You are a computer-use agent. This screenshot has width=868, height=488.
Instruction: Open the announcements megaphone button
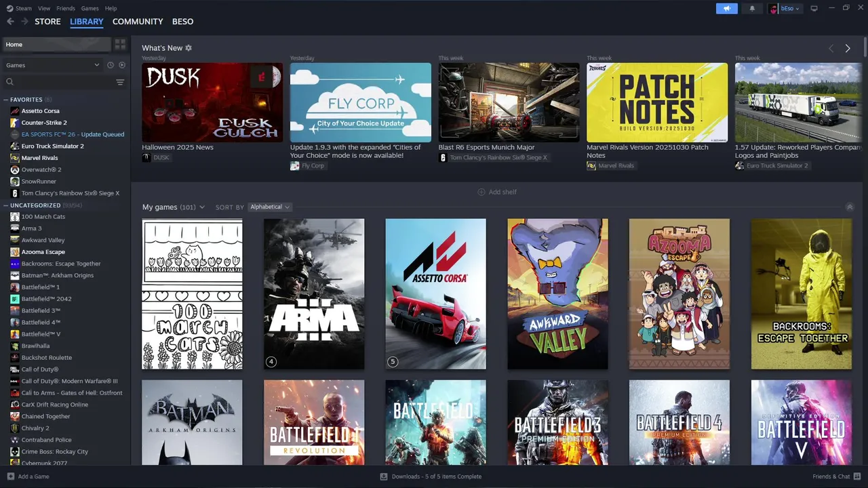pos(727,8)
